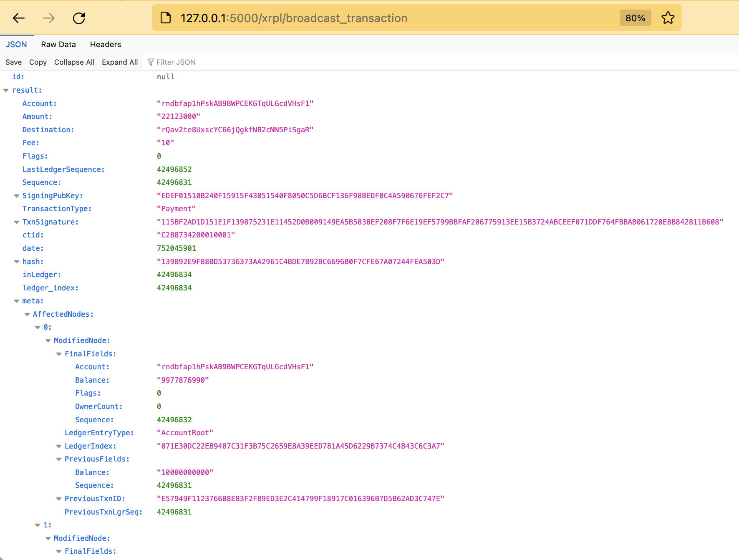739x560 pixels.
Task: Select the LastLedgerSequence value 42496852
Action: tap(174, 169)
